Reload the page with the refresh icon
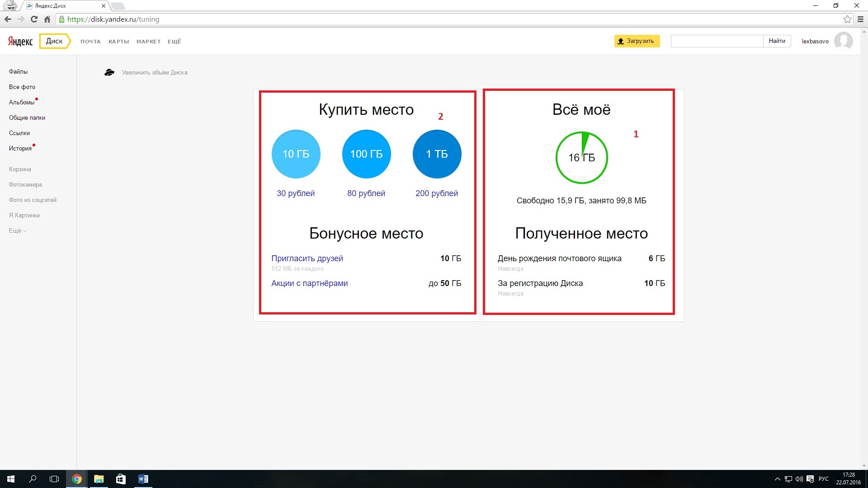868x488 pixels. 34,19
